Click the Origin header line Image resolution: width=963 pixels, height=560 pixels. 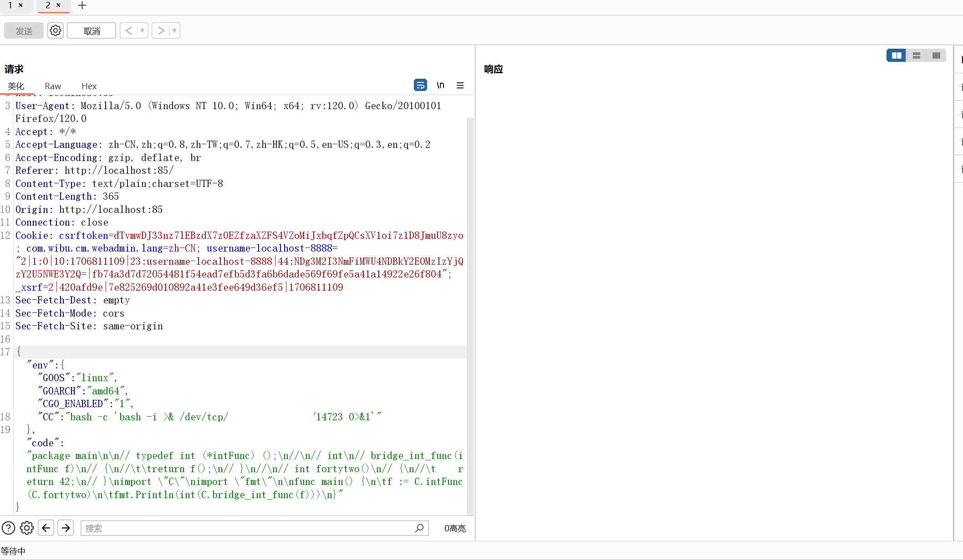pos(89,210)
